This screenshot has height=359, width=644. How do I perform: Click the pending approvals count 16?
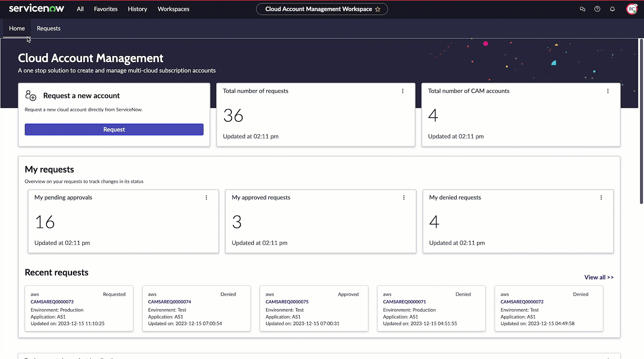coord(45,222)
